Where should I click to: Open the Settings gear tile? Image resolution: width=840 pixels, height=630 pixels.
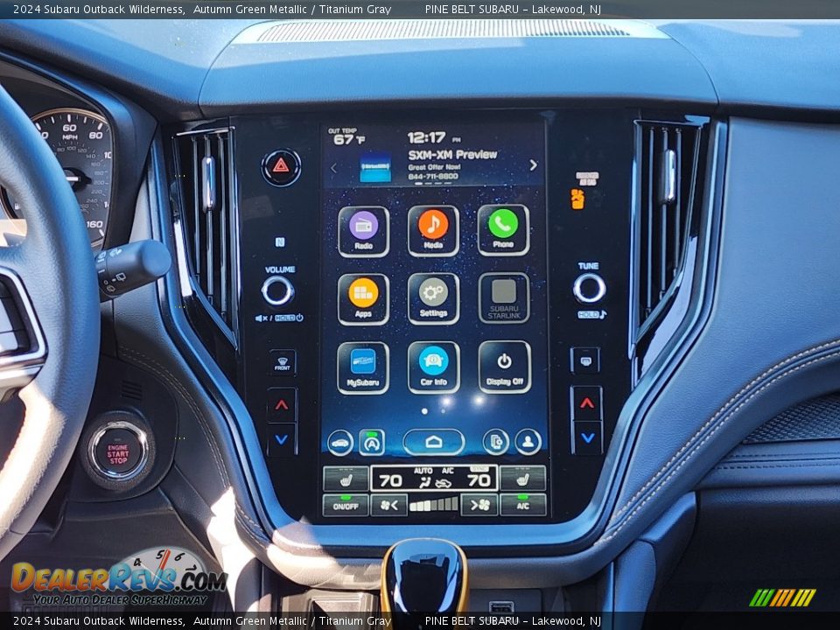click(x=433, y=299)
